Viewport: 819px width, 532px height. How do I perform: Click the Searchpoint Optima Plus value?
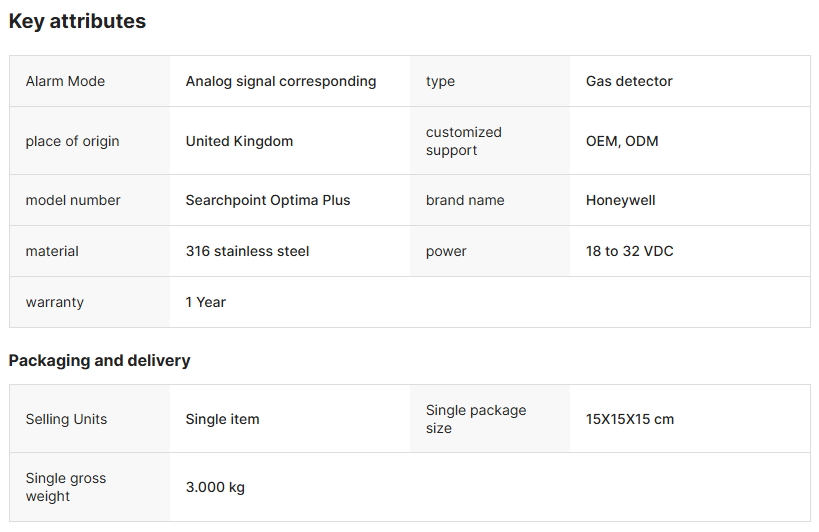pos(268,200)
